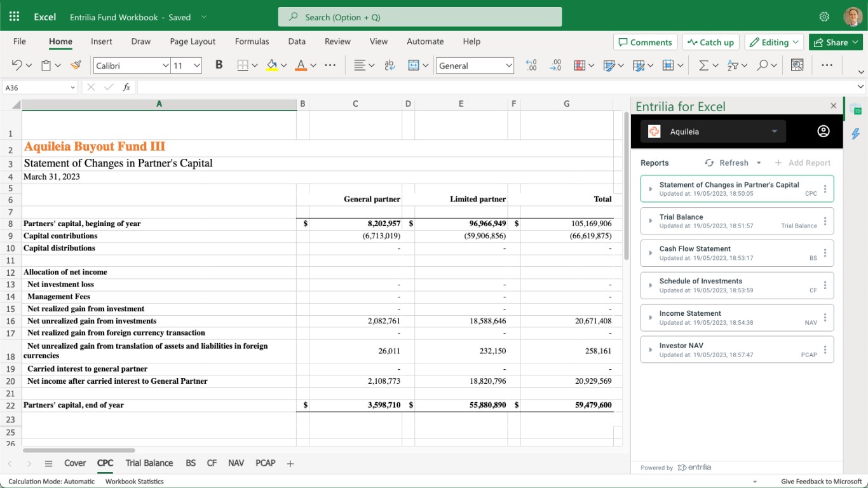Expand the Cash Flow Statement report
Image resolution: width=868 pixels, height=488 pixels.
651,253
